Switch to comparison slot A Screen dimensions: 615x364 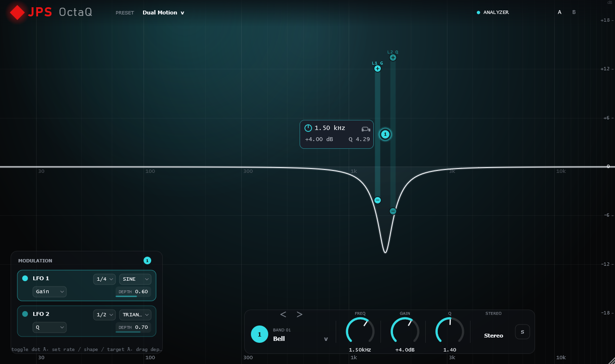click(560, 13)
